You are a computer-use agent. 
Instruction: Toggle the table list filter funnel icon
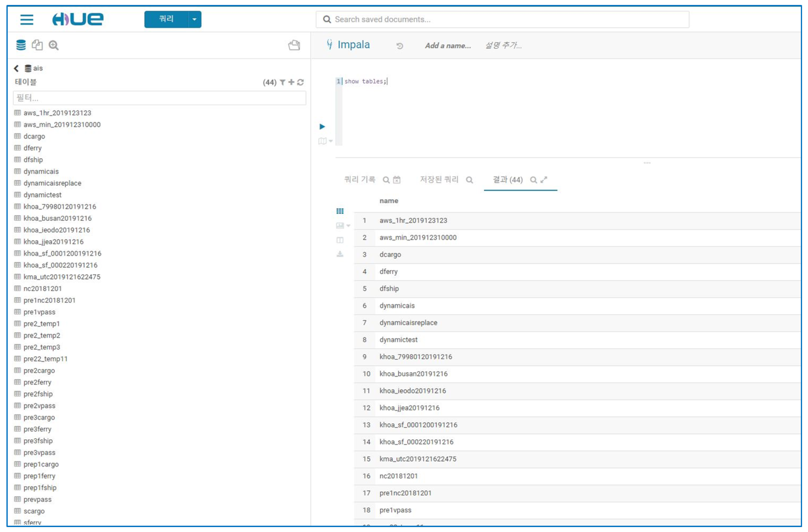tap(283, 82)
